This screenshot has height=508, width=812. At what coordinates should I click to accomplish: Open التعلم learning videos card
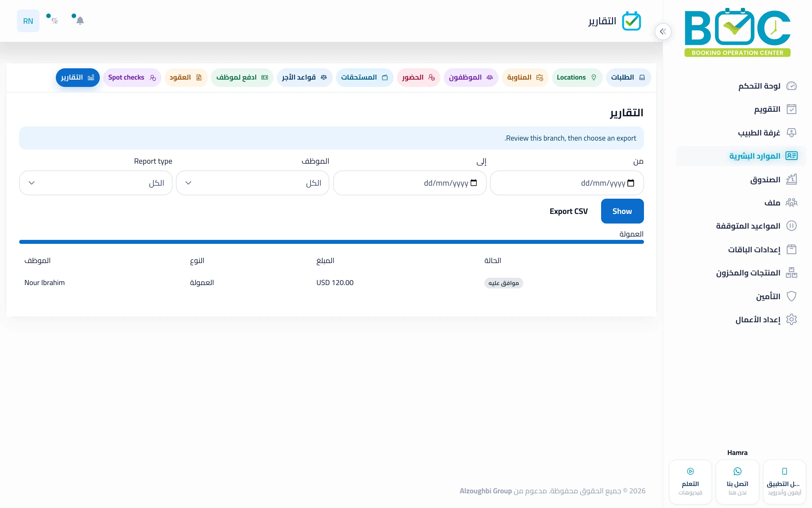(x=690, y=482)
